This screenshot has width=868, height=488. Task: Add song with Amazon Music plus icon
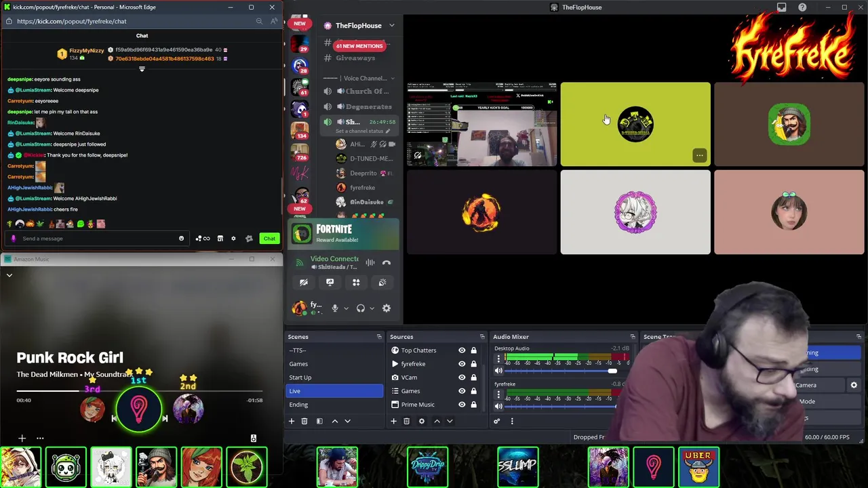point(22,439)
